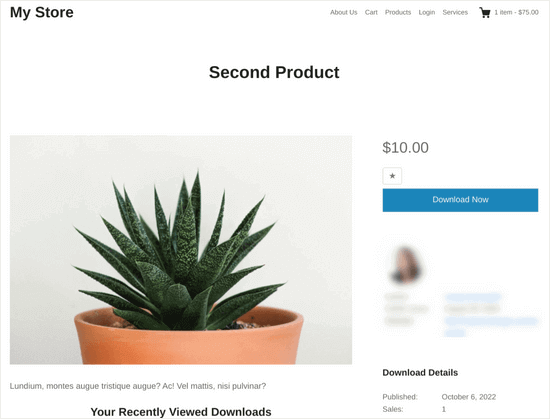
Task: Click the Download Details heading
Action: (420, 372)
